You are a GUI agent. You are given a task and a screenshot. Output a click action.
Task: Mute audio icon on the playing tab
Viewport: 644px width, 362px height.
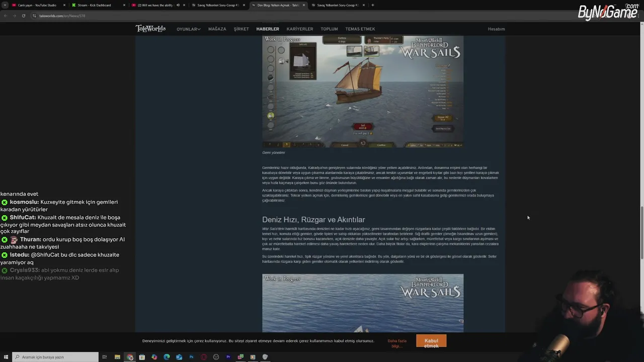[x=178, y=5]
